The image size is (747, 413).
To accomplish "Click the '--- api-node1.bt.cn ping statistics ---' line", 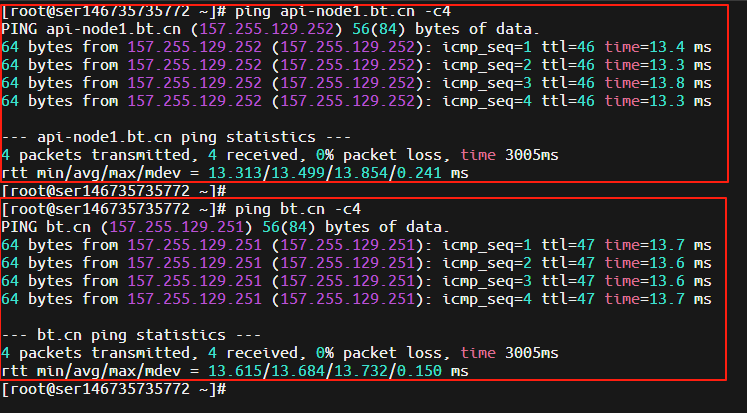I will [176, 137].
